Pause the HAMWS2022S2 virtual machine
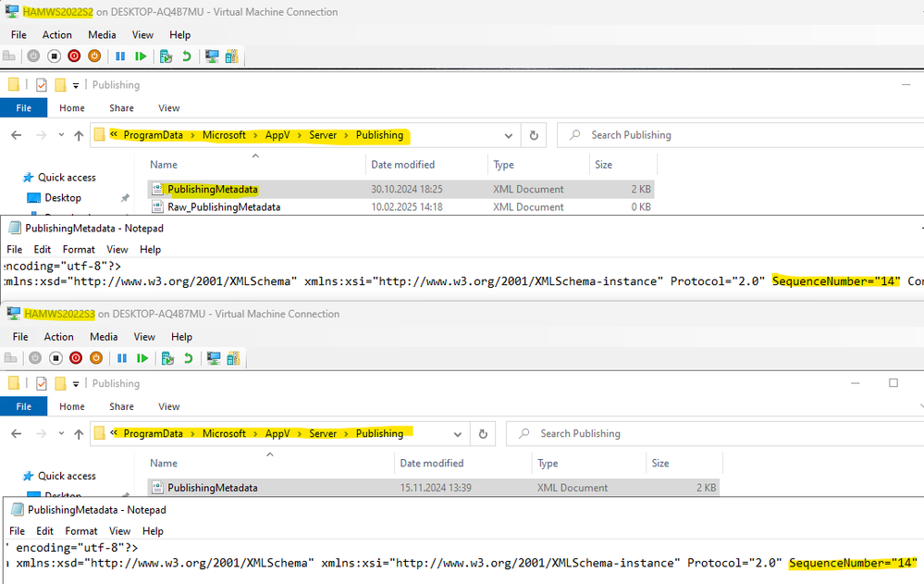Screen dimensions: 924x584 (121, 56)
